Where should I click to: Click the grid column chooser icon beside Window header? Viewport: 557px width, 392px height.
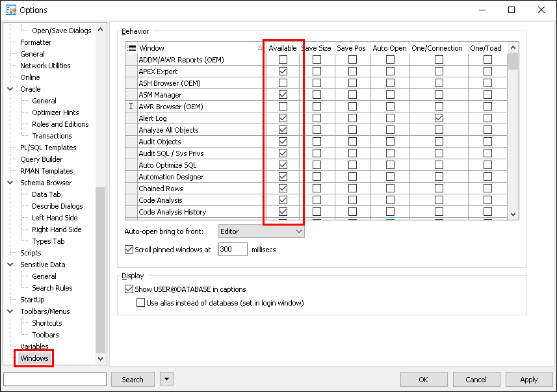[131, 48]
